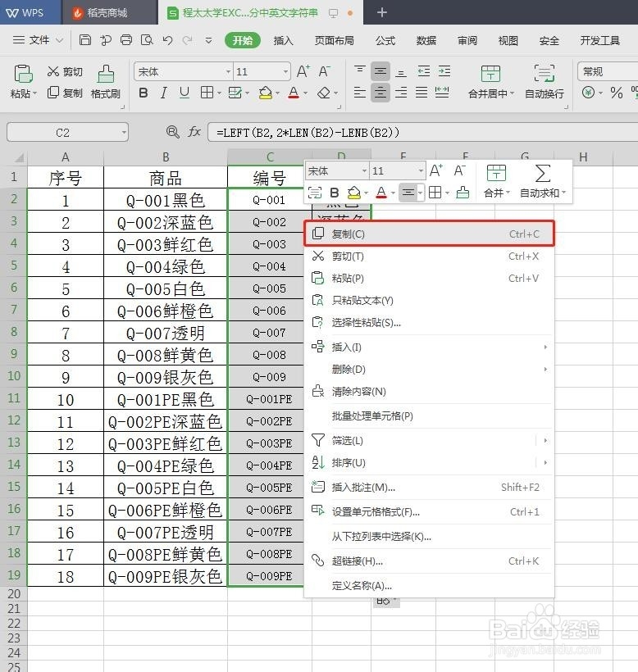Redo the last action
The image size is (638, 672).
point(187,40)
